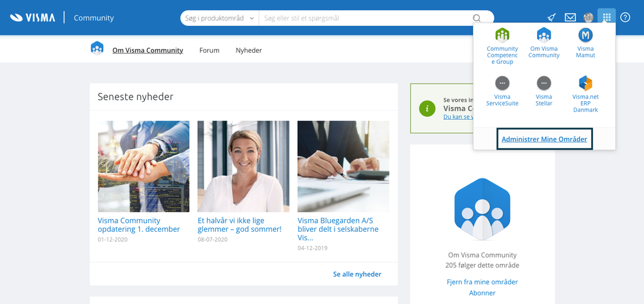Screen dimensions: 644x304
Task: Click '205 følger dette område' text
Action: click(x=482, y=265)
